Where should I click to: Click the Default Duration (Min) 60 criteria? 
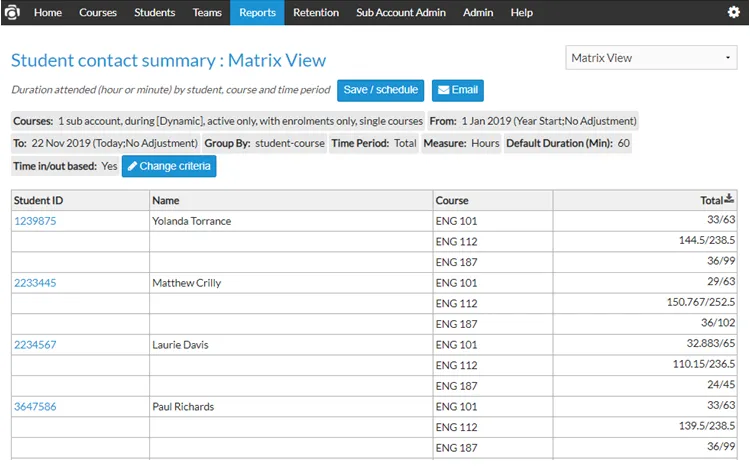(x=568, y=143)
